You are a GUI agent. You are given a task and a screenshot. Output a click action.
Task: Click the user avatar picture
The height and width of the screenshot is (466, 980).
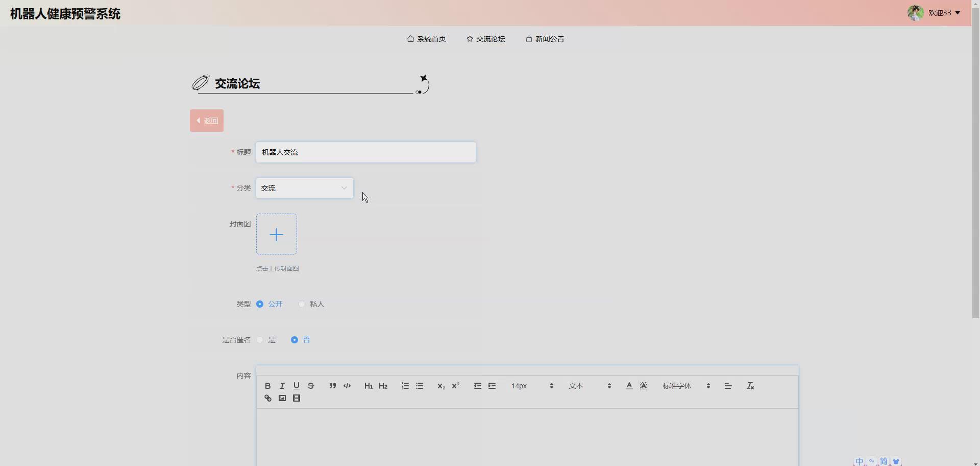[915, 13]
